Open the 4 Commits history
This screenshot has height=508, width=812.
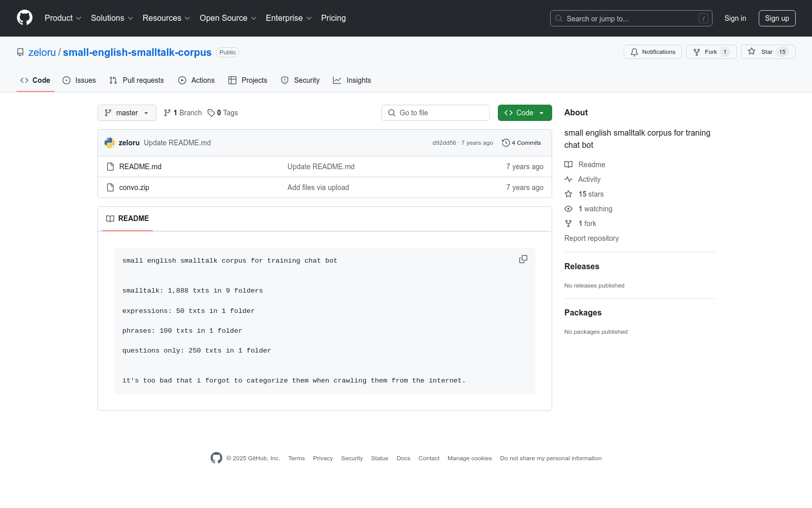pyautogui.click(x=522, y=143)
